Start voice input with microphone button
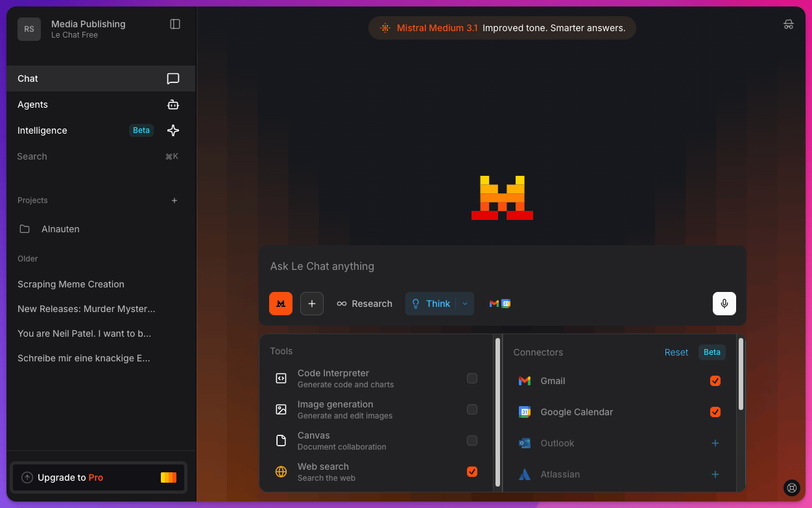The image size is (812, 508). tap(724, 304)
